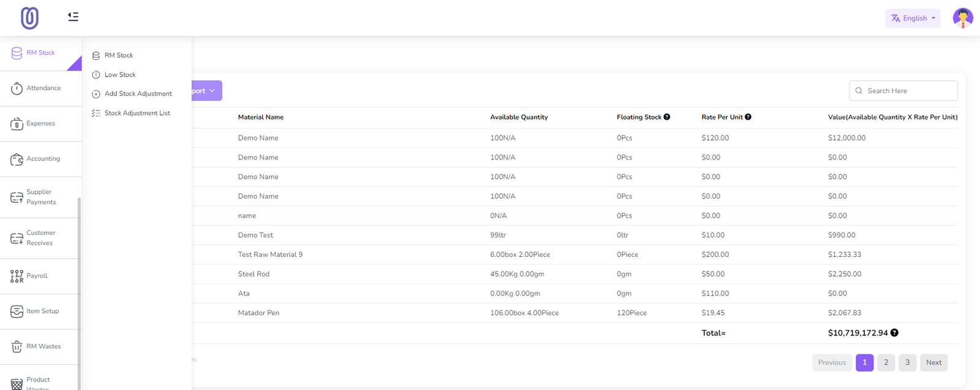Viewport: 980px width, 390px height.
Task: Open Low Stock submenu item
Action: [120, 75]
